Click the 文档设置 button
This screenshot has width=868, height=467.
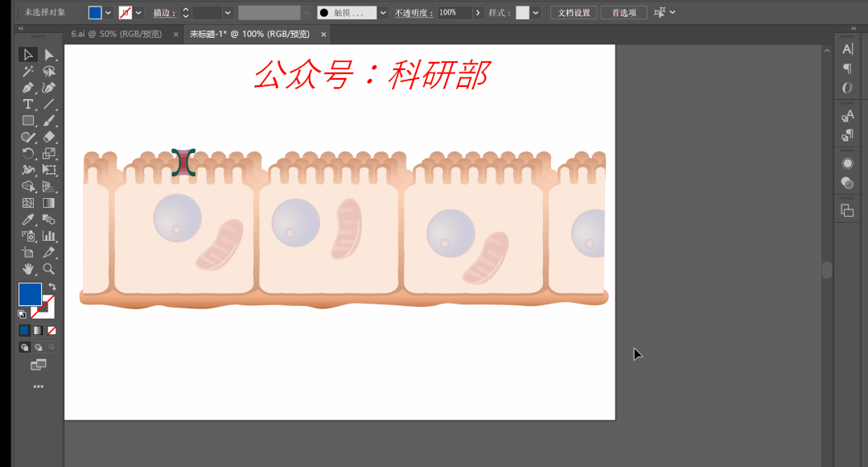pos(574,13)
